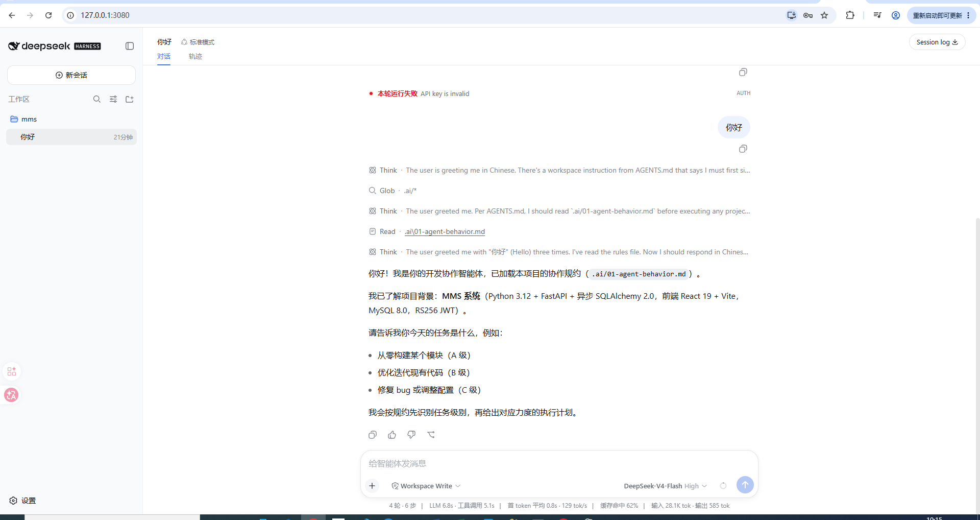Reload the page
This screenshot has height=520, width=980.
click(x=48, y=15)
